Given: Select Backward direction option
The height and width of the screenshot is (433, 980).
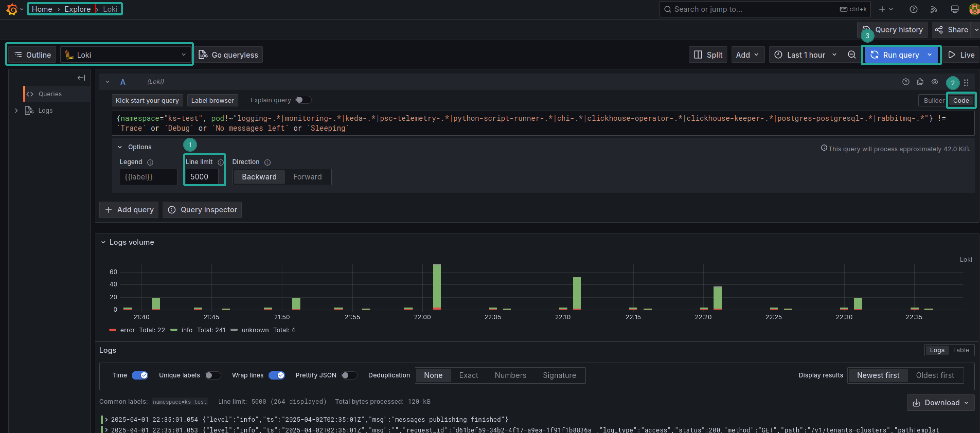Looking at the screenshot, I should pyautogui.click(x=259, y=177).
